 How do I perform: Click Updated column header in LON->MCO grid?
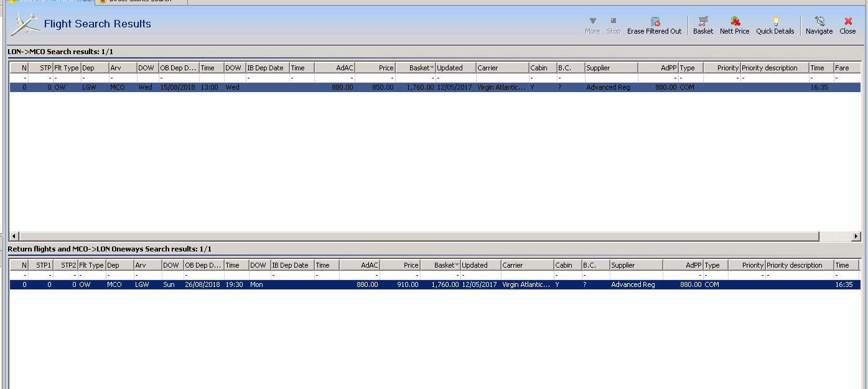[455, 68]
